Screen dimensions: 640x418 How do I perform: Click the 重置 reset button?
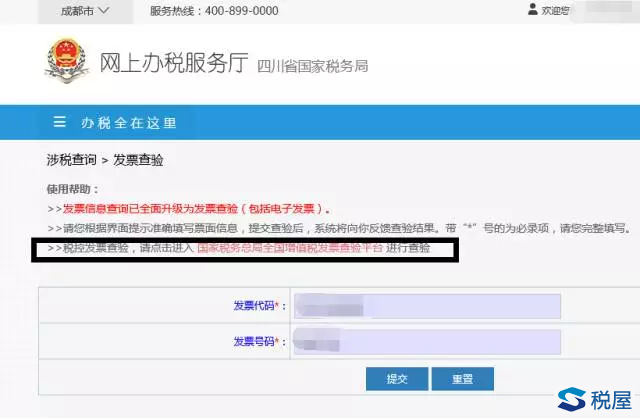click(463, 379)
